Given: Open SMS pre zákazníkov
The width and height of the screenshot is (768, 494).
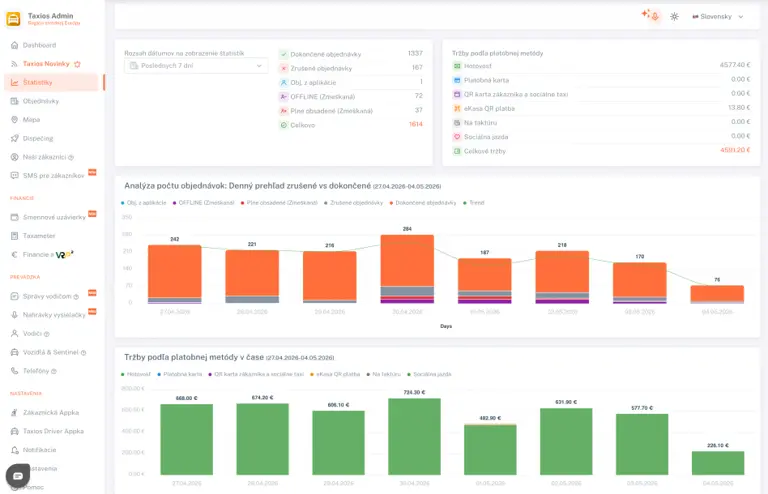Looking at the screenshot, I should click(x=53, y=175).
